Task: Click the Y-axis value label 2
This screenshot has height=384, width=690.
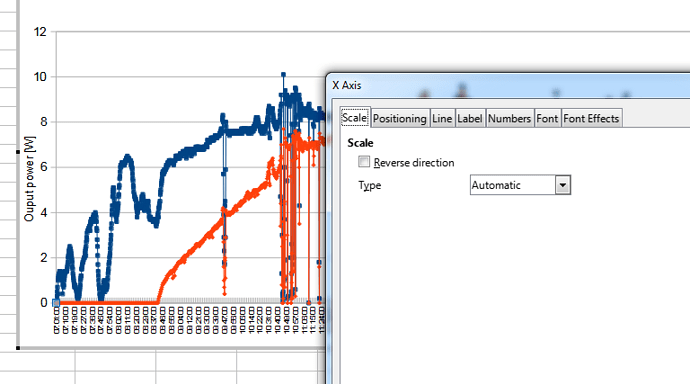Action: coord(44,258)
